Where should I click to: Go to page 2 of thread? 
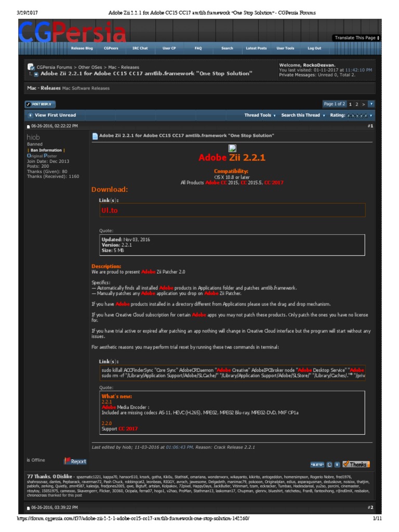(356, 104)
